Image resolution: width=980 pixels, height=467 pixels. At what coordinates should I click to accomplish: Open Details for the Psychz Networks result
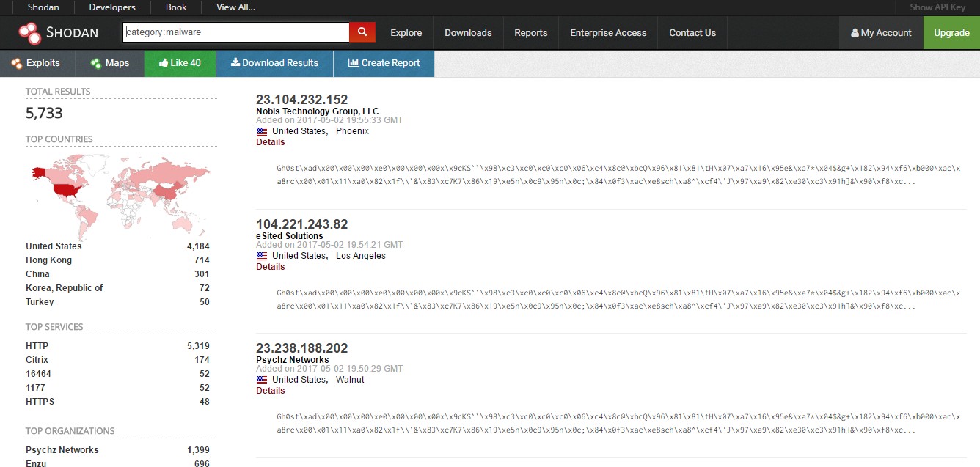click(x=271, y=391)
